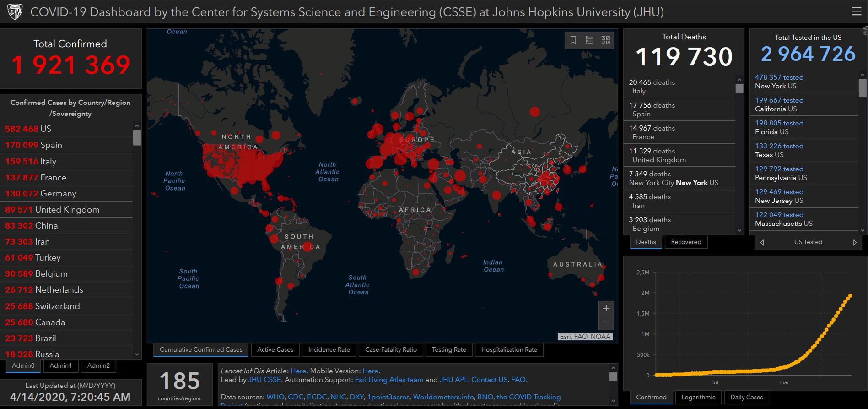
Task: Select the Admin0 tab
Action: pyautogui.click(x=23, y=365)
